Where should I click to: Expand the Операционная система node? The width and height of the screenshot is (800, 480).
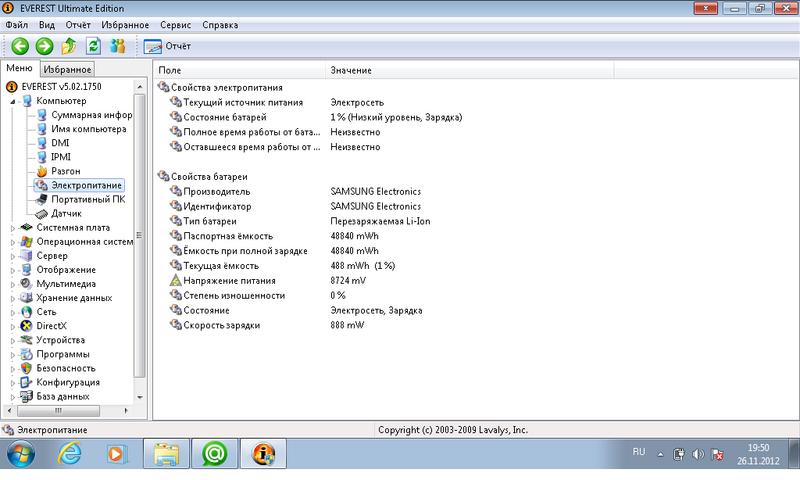(x=13, y=242)
